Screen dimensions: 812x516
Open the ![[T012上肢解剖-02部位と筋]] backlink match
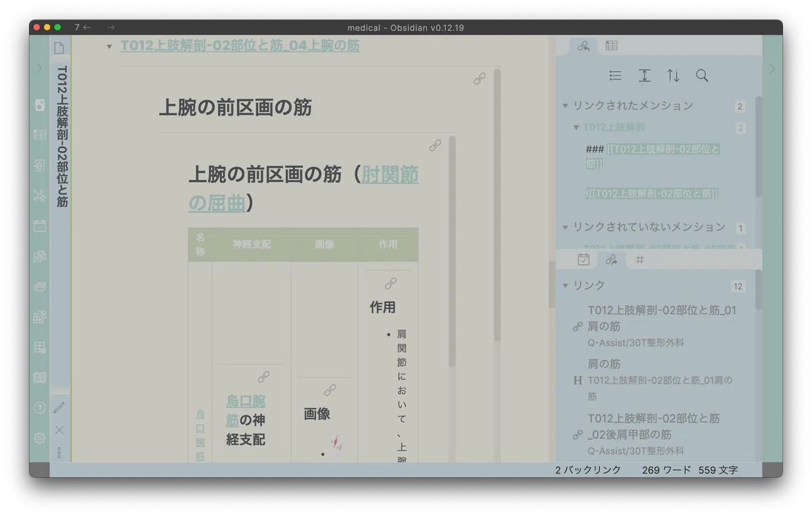pos(652,193)
